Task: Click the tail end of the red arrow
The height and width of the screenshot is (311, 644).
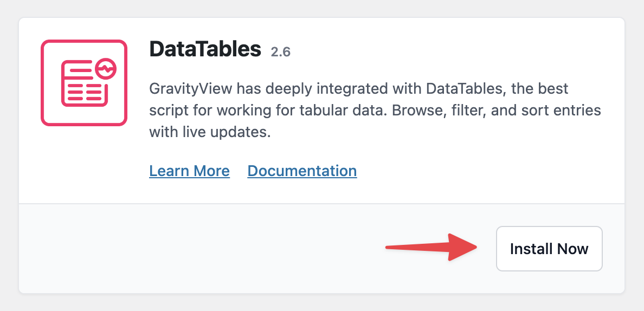Action: coord(389,248)
